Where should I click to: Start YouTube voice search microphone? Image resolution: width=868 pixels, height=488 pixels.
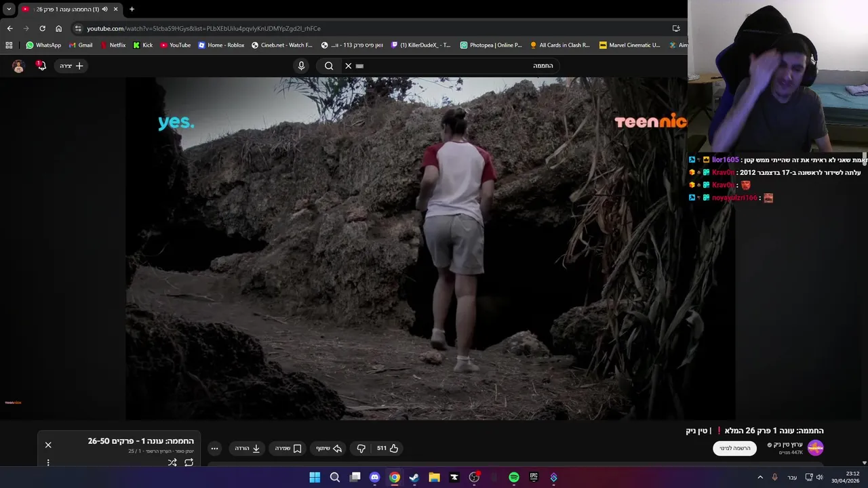click(x=302, y=66)
